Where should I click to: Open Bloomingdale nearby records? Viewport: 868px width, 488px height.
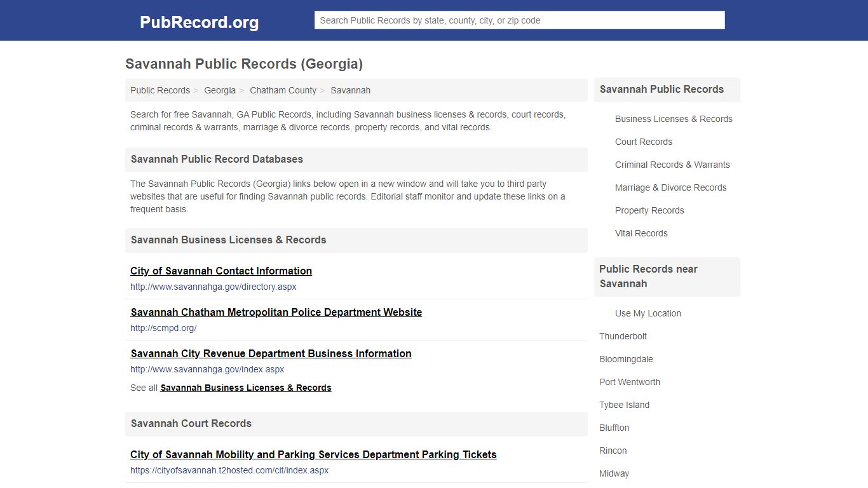626,359
